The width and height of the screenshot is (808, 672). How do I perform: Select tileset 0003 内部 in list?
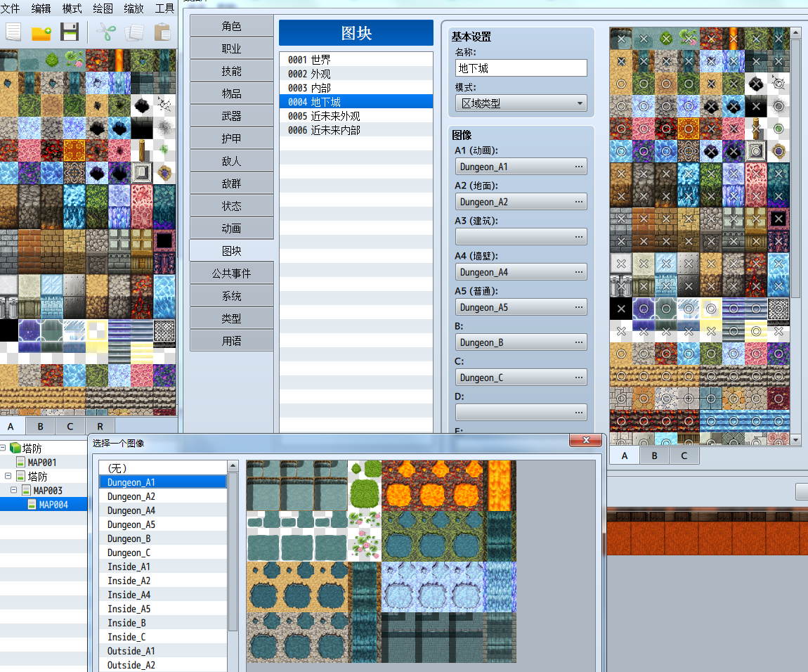(x=356, y=88)
